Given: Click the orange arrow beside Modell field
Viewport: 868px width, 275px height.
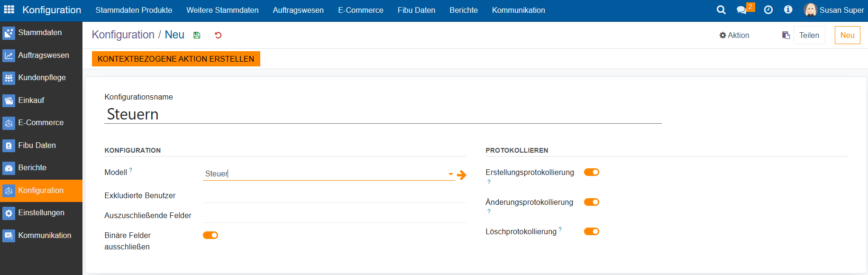Looking at the screenshot, I should tap(462, 175).
